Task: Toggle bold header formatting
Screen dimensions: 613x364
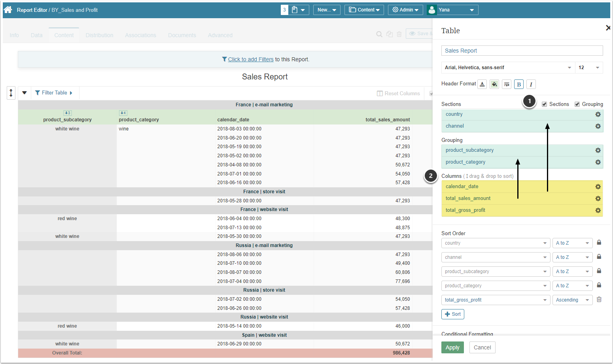Action: [519, 84]
